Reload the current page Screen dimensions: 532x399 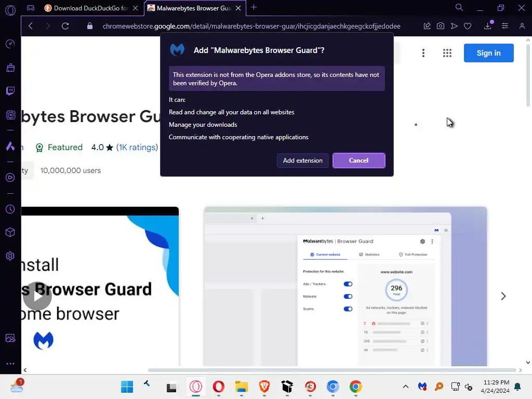pyautogui.click(x=65, y=26)
